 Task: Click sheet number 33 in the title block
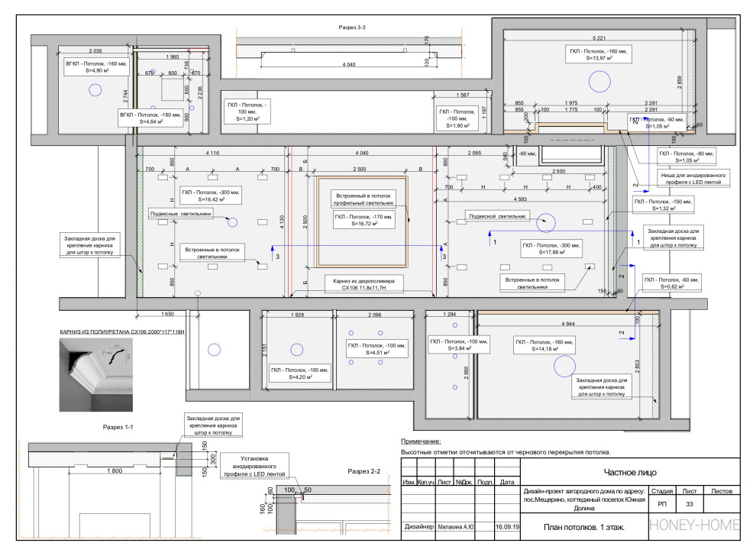point(688,504)
